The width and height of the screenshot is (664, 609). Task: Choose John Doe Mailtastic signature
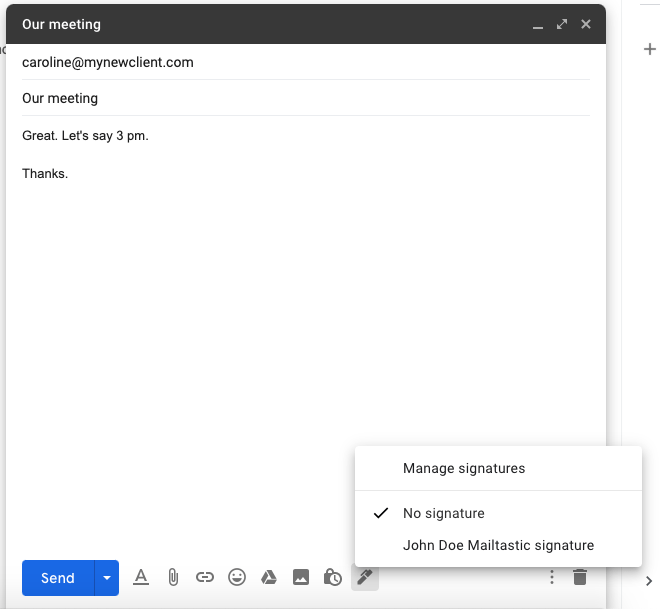[x=498, y=545]
